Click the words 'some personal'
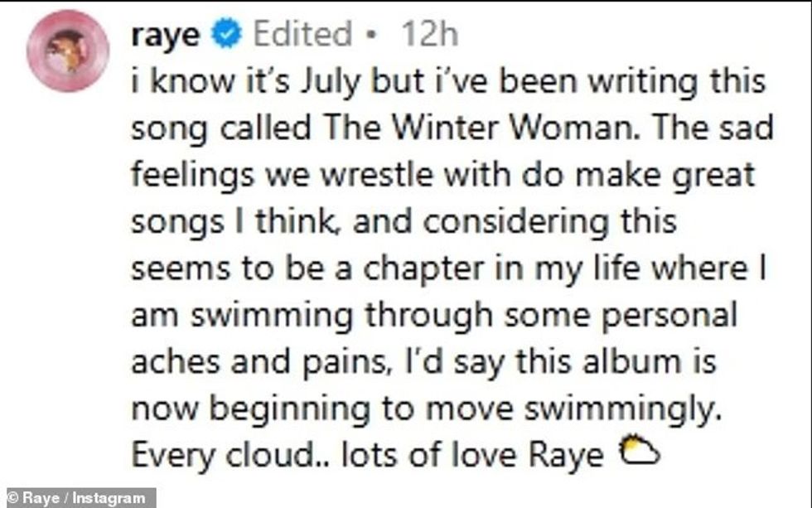This screenshot has height=508, width=812. coord(637,316)
